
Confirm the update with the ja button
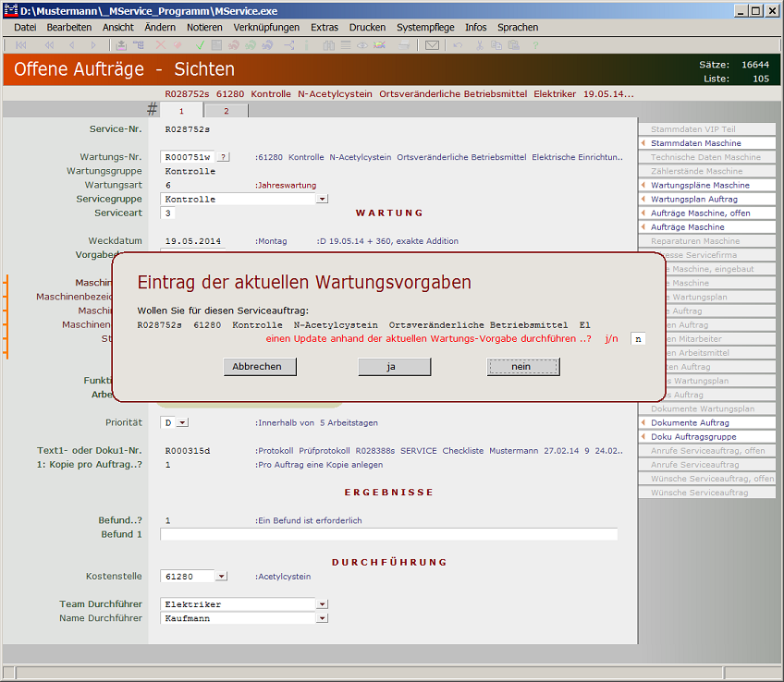[394, 367]
